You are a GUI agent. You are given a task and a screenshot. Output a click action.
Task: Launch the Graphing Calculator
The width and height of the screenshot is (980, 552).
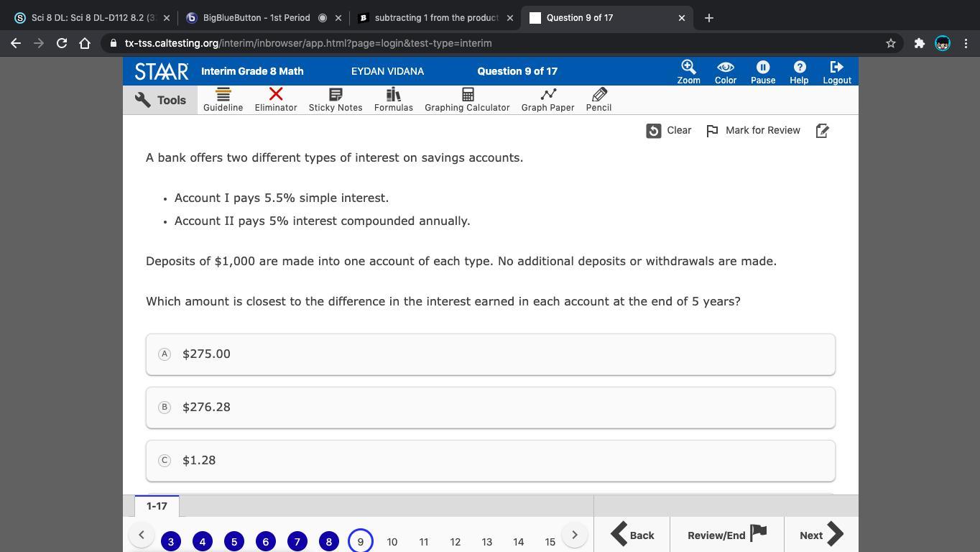point(467,100)
